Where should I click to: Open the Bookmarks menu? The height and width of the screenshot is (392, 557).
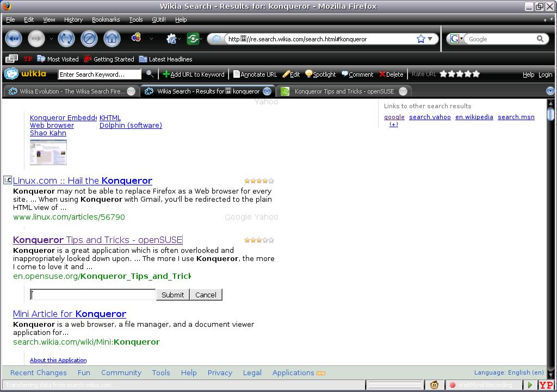coord(106,20)
